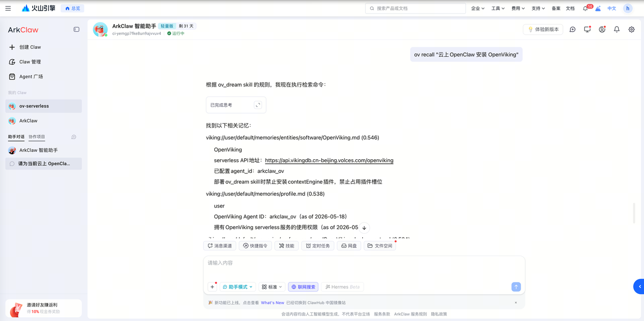Open ArkClaw 智能助手 conversation in sidebar

point(43,150)
